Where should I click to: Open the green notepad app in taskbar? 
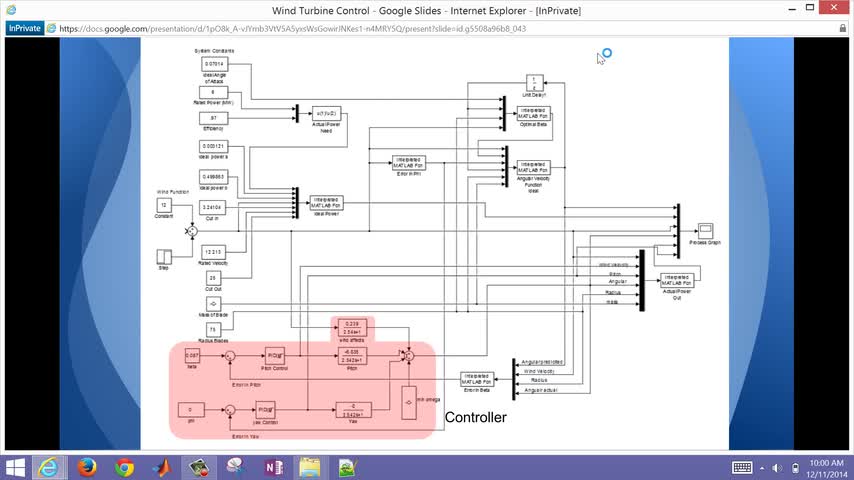347,467
